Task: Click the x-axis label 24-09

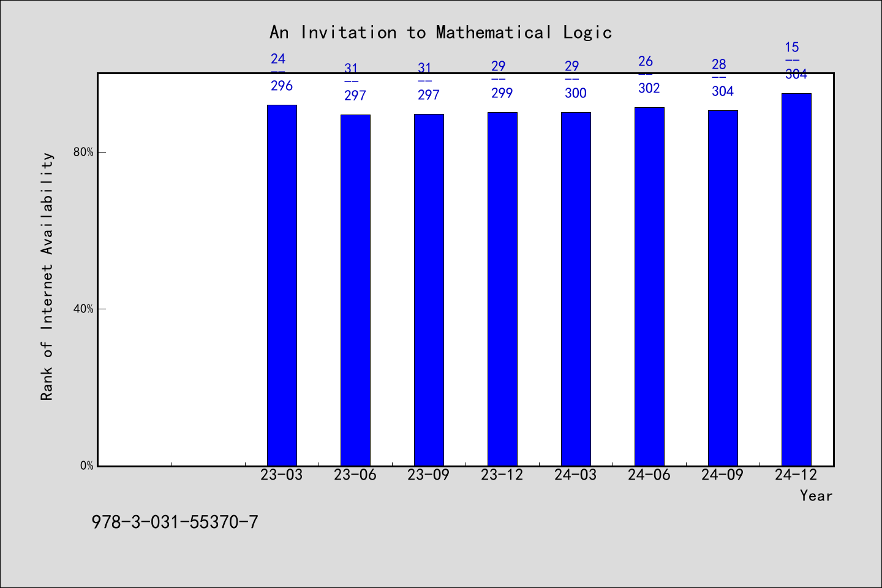Action: (723, 475)
